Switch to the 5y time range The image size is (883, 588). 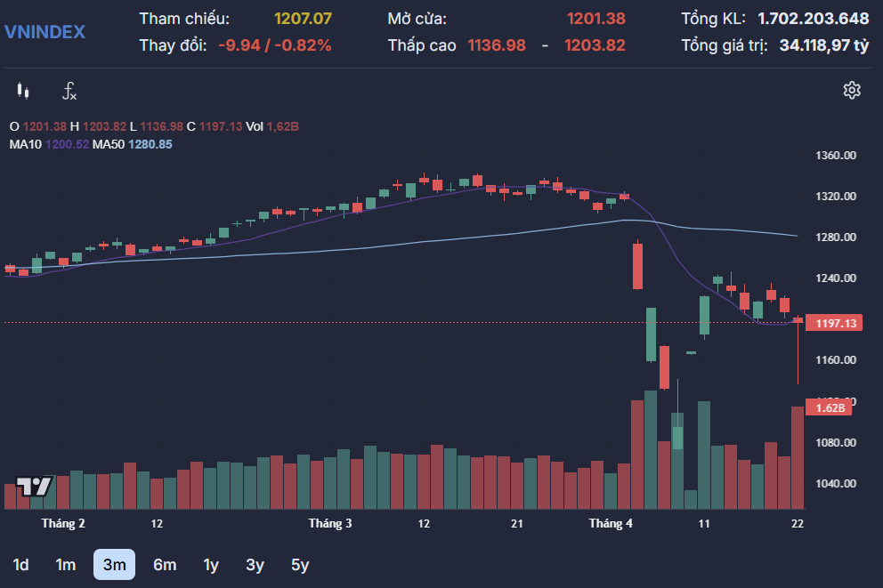pos(300,564)
